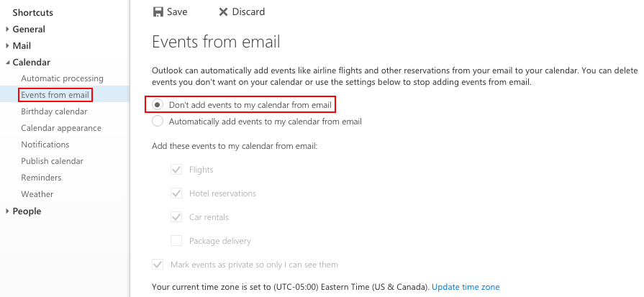Toggle Mark events as private checkbox
Screen dimensions: 644x297
coord(158,265)
